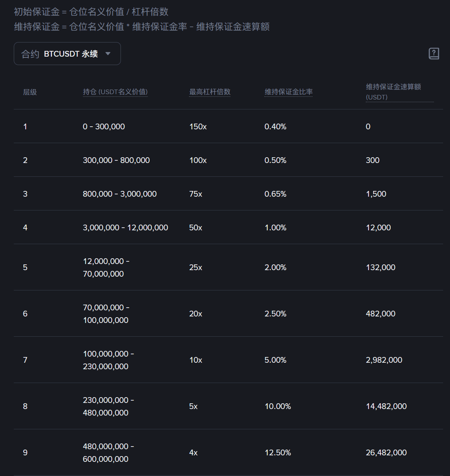Click the 维持保证金比率 column header
The image size is (450, 476).
289,92
